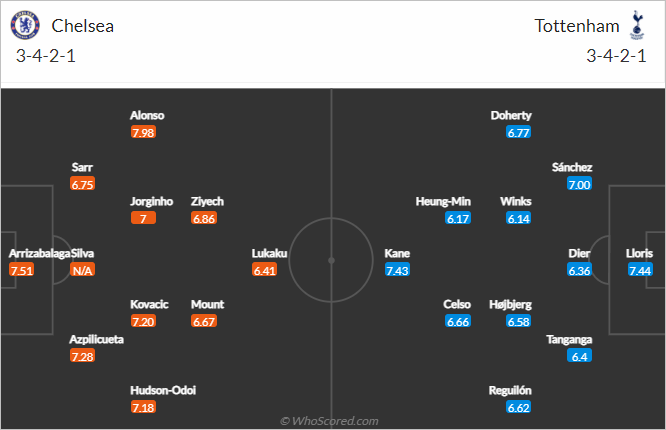Click the WhoScored.com watermark
Screen dimensions: 666x430
329,421
